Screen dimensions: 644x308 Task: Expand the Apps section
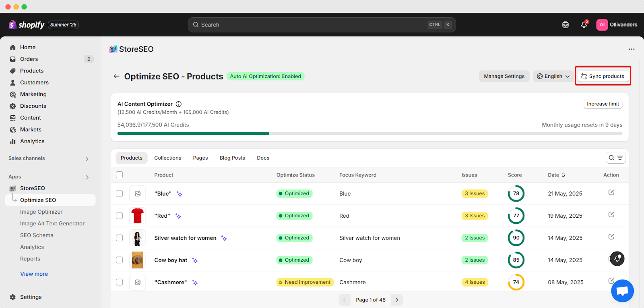pos(87,177)
